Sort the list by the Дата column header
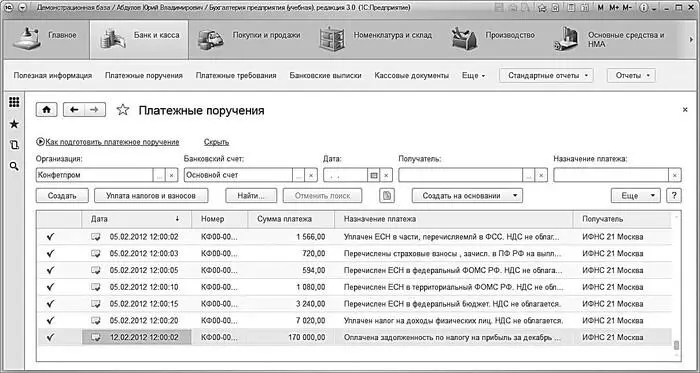Screen dimensions: 700x373 click(x=136, y=219)
